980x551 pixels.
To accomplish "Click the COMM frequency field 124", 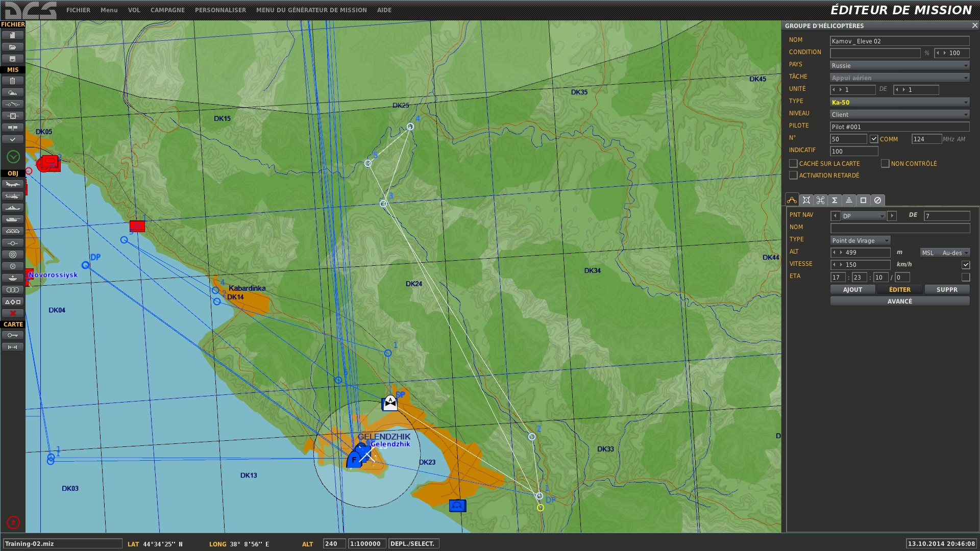I will point(926,139).
